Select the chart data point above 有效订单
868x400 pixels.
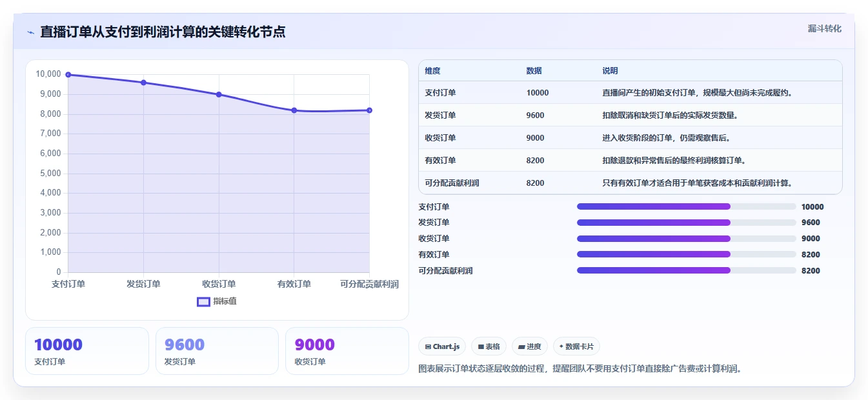click(294, 110)
